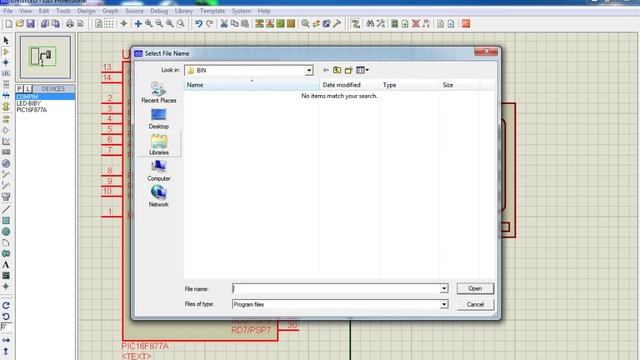Go to Computer in dialog sidebar

(159, 170)
